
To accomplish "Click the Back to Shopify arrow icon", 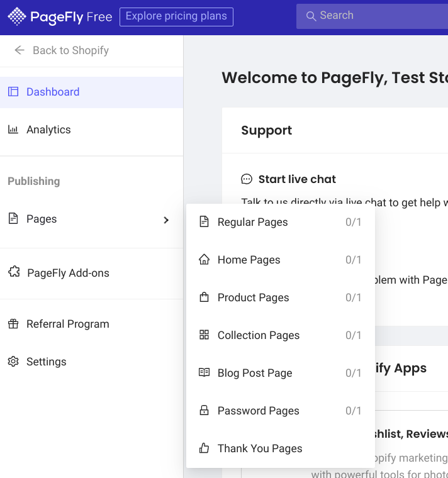I will [20, 50].
